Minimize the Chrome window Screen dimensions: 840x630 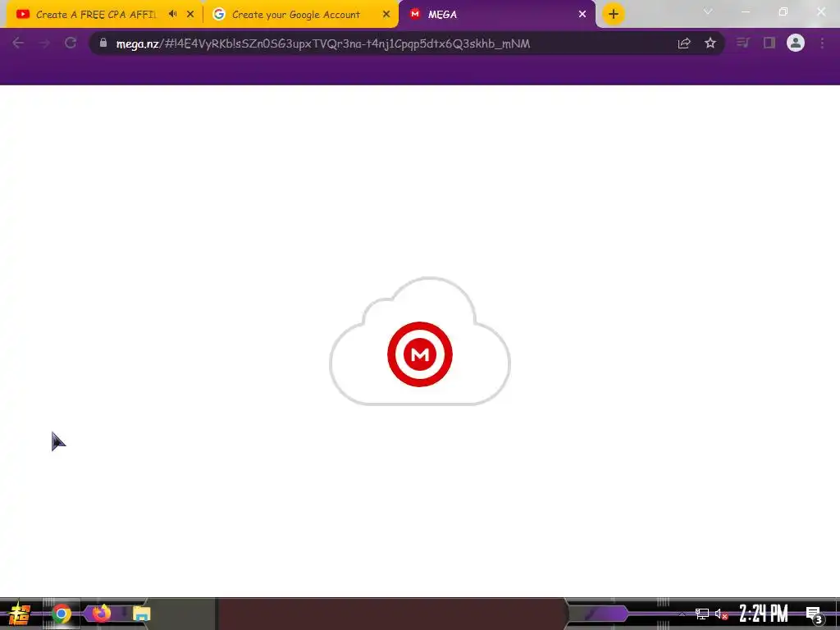[x=745, y=11]
